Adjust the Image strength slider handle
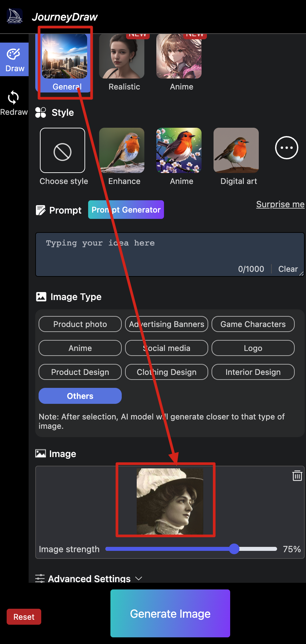The width and height of the screenshot is (306, 644). pos(234,549)
